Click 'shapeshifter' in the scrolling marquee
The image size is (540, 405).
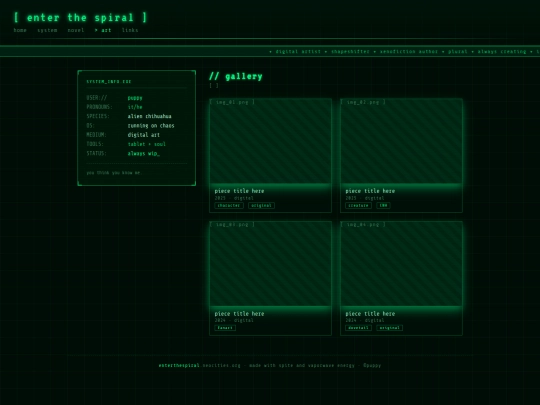coord(350,52)
